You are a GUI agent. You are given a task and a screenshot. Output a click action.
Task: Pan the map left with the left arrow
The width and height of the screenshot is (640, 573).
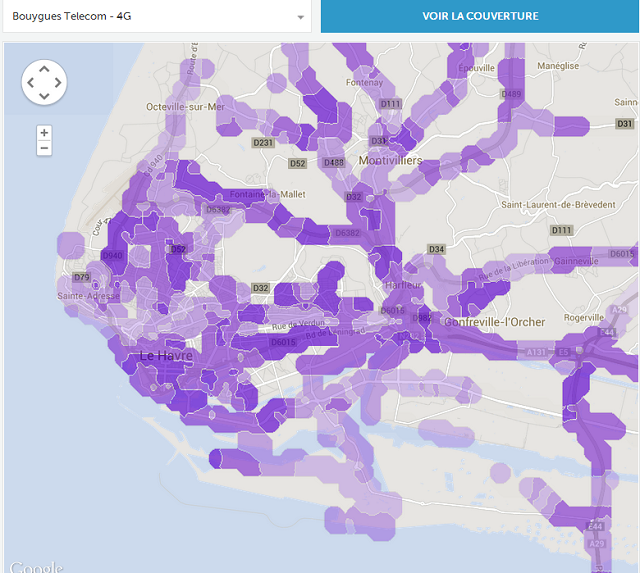point(31,83)
